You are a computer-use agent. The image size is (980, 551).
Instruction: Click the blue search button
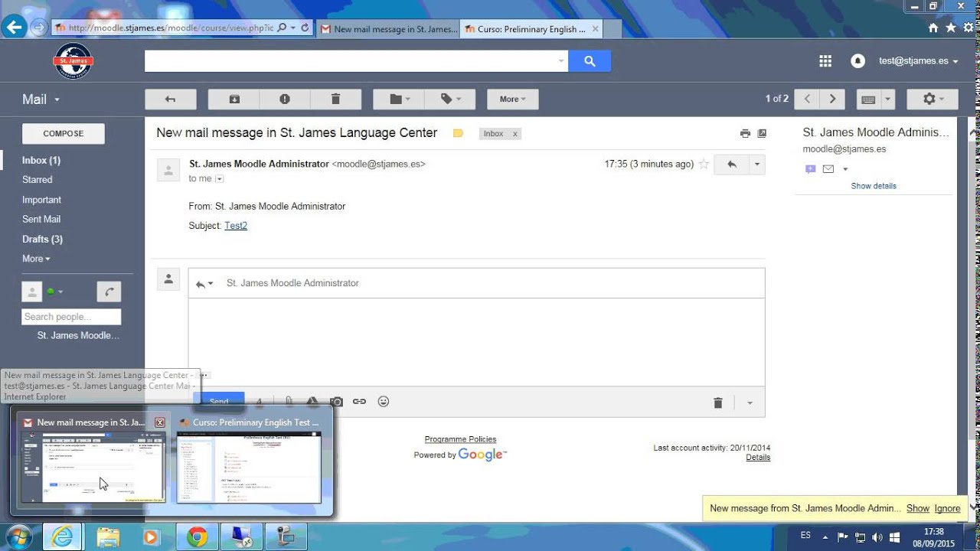[x=590, y=61]
